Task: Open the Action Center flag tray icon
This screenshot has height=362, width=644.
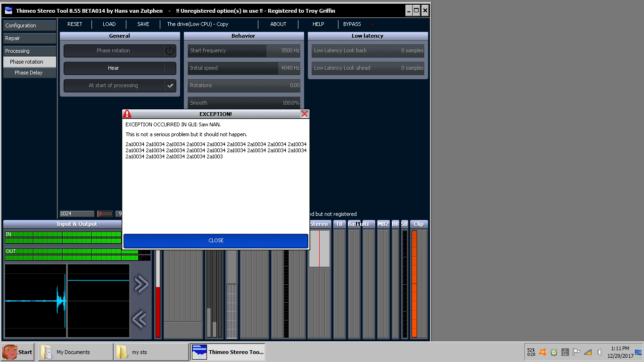Action: click(576, 352)
